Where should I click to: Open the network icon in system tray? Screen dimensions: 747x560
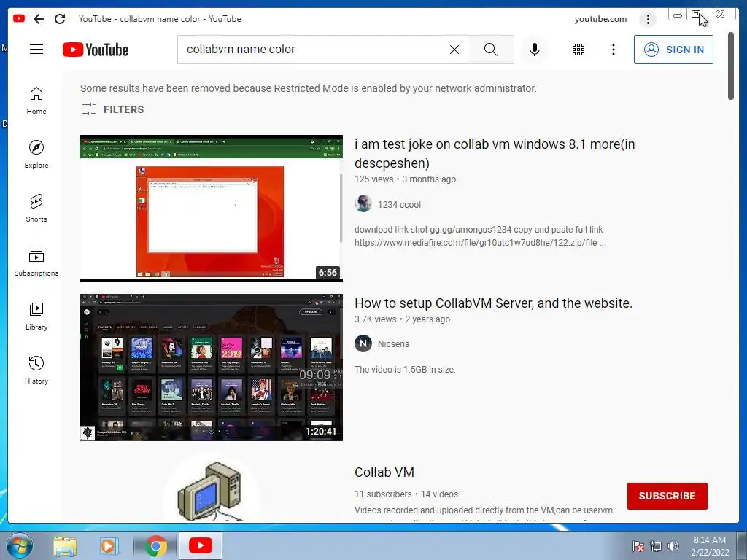[x=656, y=546]
